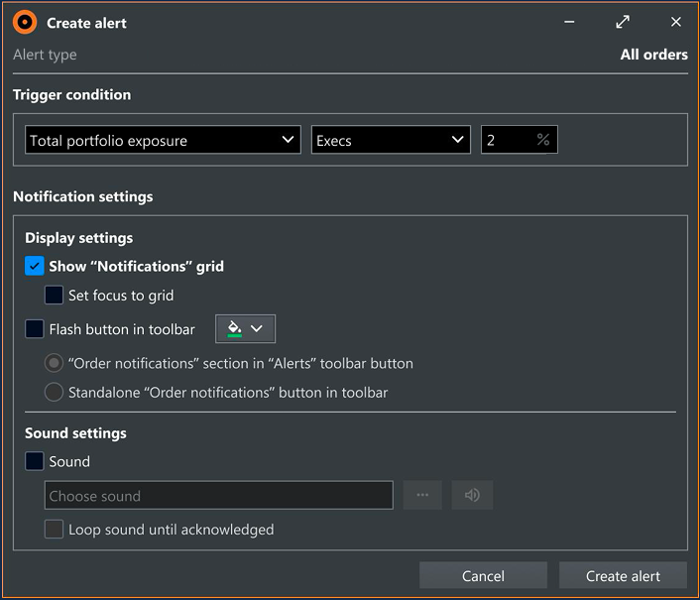Click the Sound settings heading
This screenshot has width=700, height=600.
(x=75, y=433)
